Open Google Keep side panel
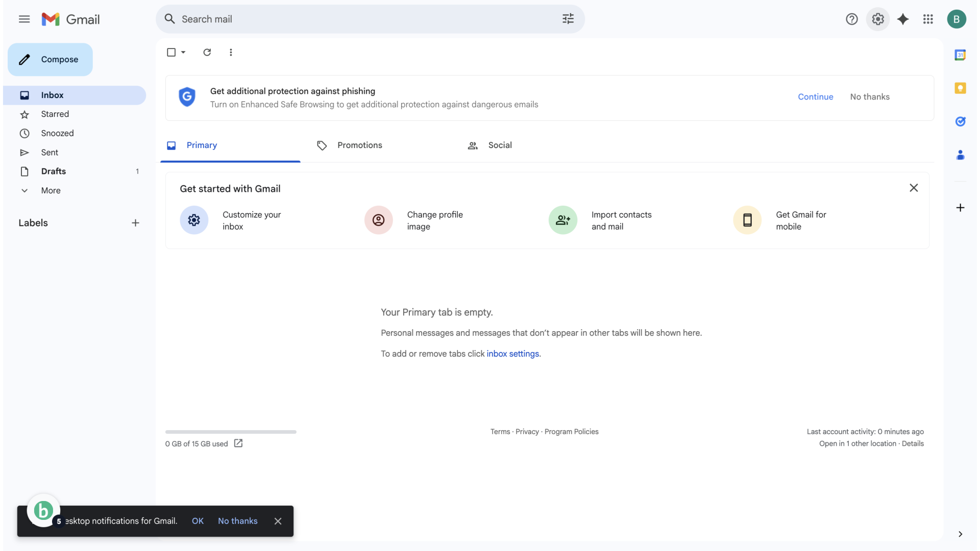Image resolution: width=980 pixels, height=551 pixels. pyautogui.click(x=960, y=88)
